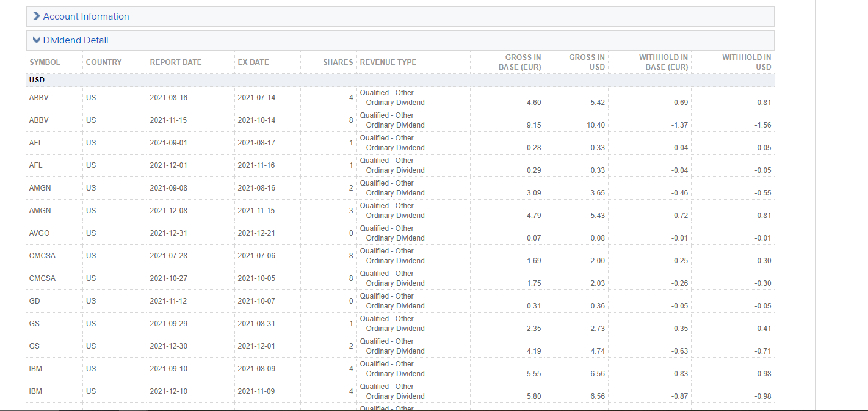Click AMGN symbol in 2021-12-08 row
The width and height of the screenshot is (868, 411).
40,211
